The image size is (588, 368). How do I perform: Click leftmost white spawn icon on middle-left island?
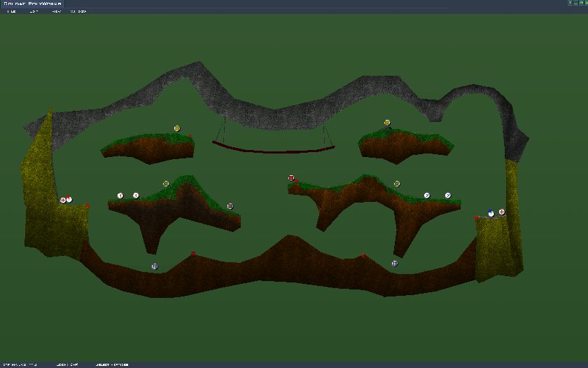(120, 196)
